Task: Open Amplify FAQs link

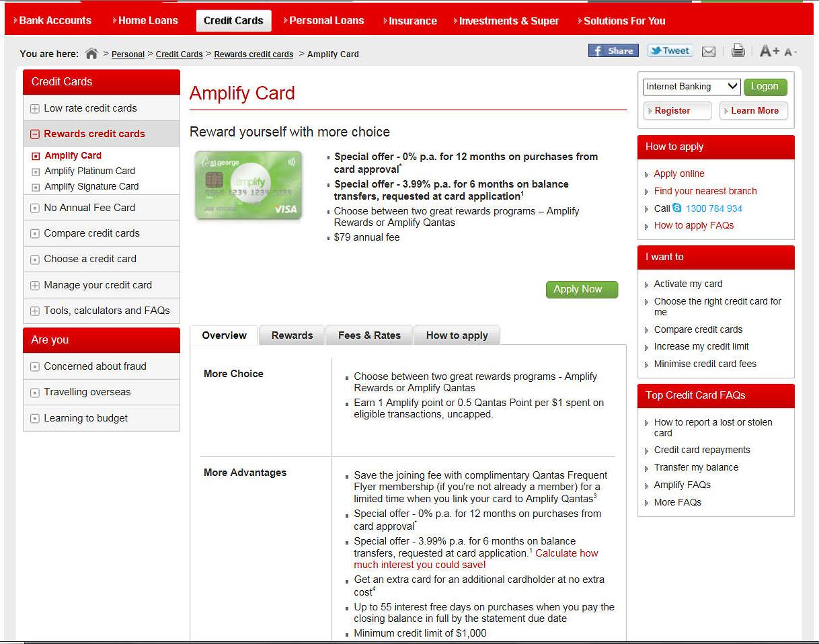Action: point(682,485)
